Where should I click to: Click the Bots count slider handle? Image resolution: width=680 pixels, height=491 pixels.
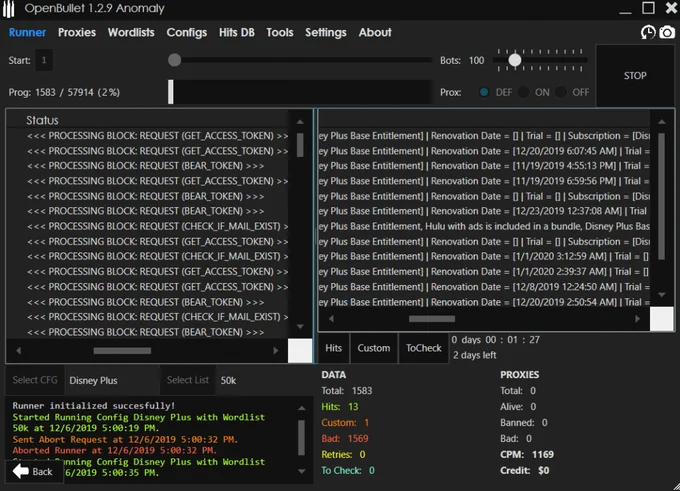(x=515, y=60)
